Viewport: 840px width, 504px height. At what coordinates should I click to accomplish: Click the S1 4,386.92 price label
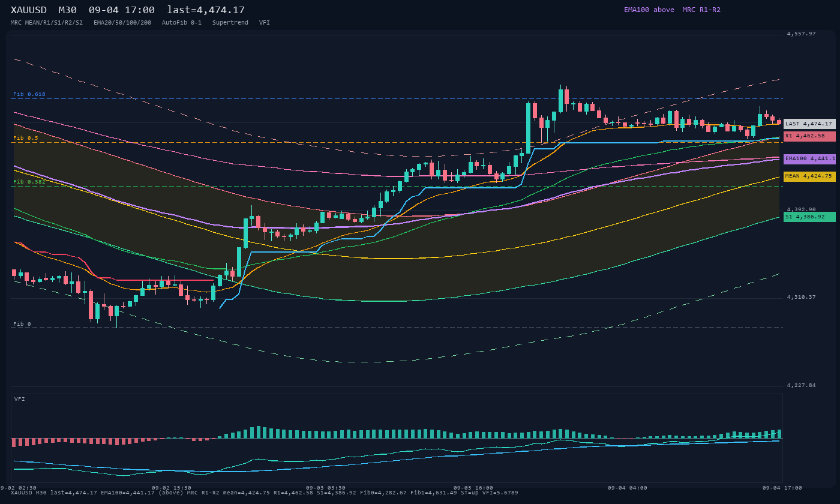pyautogui.click(x=809, y=217)
